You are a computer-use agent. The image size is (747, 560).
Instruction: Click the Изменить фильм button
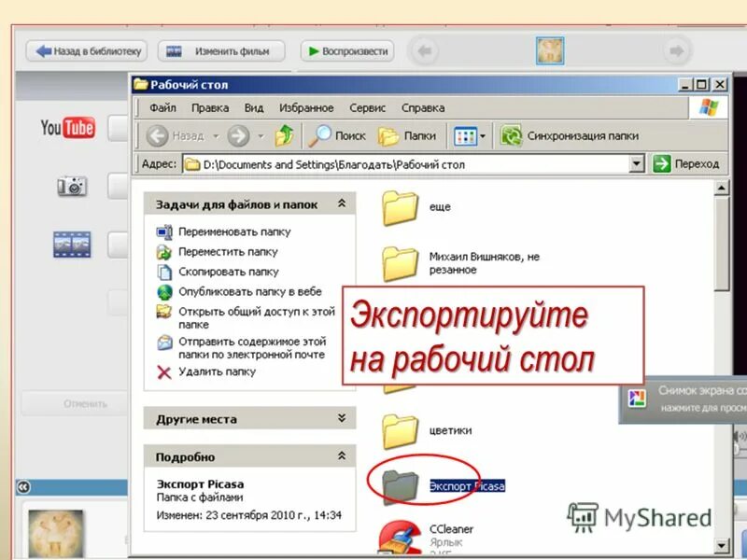(221, 51)
